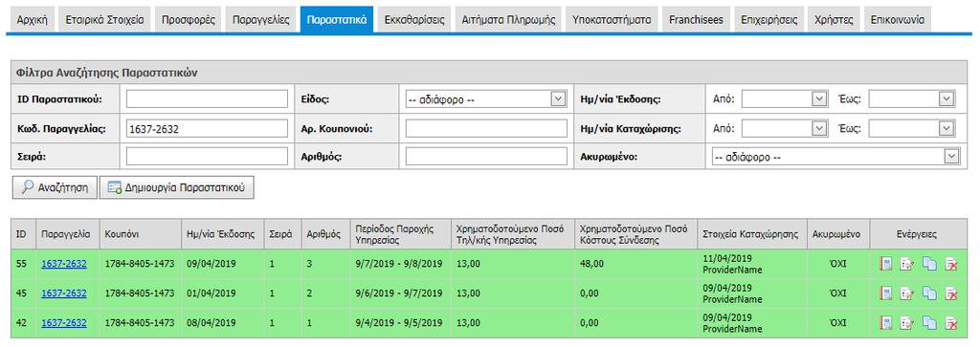
Task: View details of invoice ID 55
Action: (885, 264)
